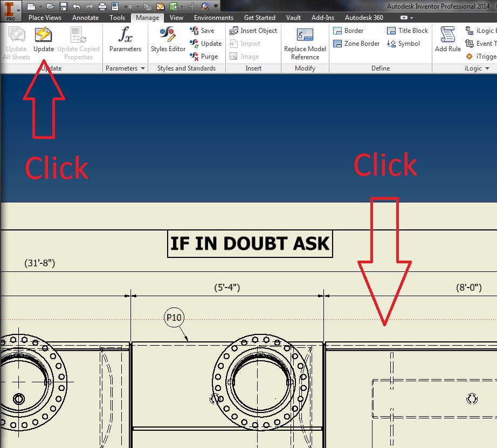Screen dimensions: 497x448
Task: Click Add Rule in iLogic panel
Action: point(447,39)
